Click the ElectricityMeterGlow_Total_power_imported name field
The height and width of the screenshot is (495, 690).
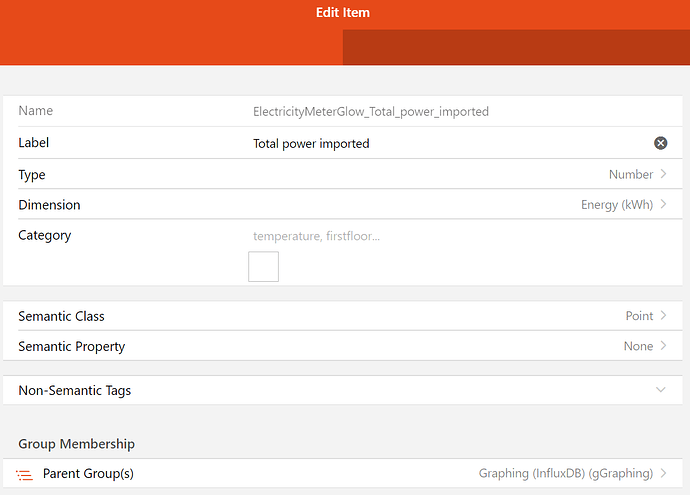coord(371,112)
